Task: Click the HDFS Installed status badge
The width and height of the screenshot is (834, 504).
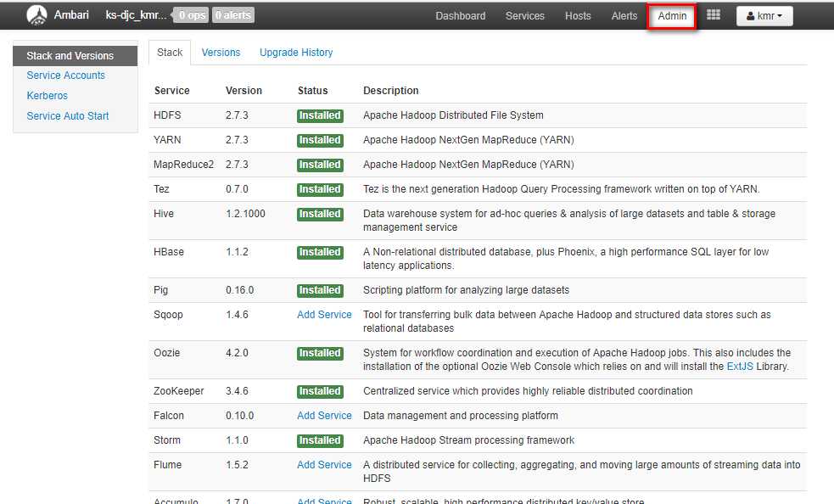Action: coord(320,115)
